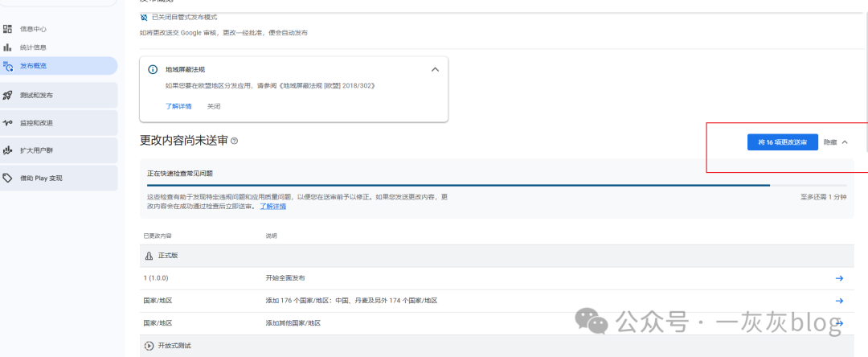Click the 添加其他国家/地区 description text
This screenshot has width=868, height=357.
pos(293,323)
